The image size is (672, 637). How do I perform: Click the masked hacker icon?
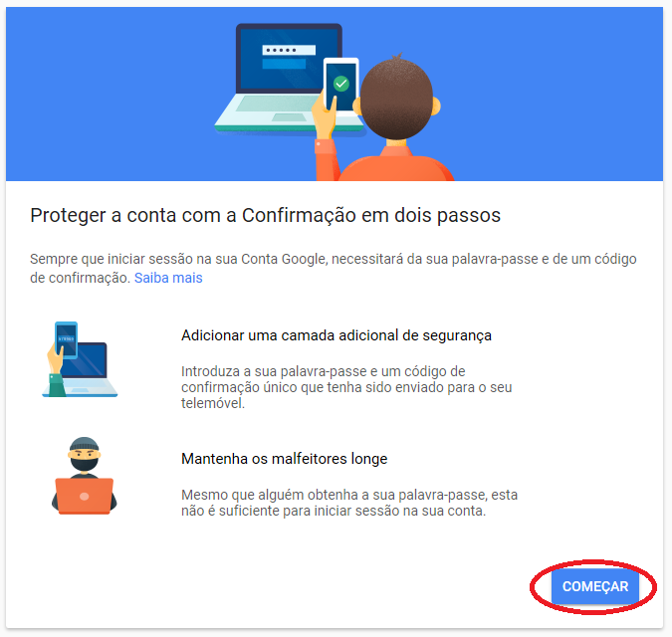(85, 476)
